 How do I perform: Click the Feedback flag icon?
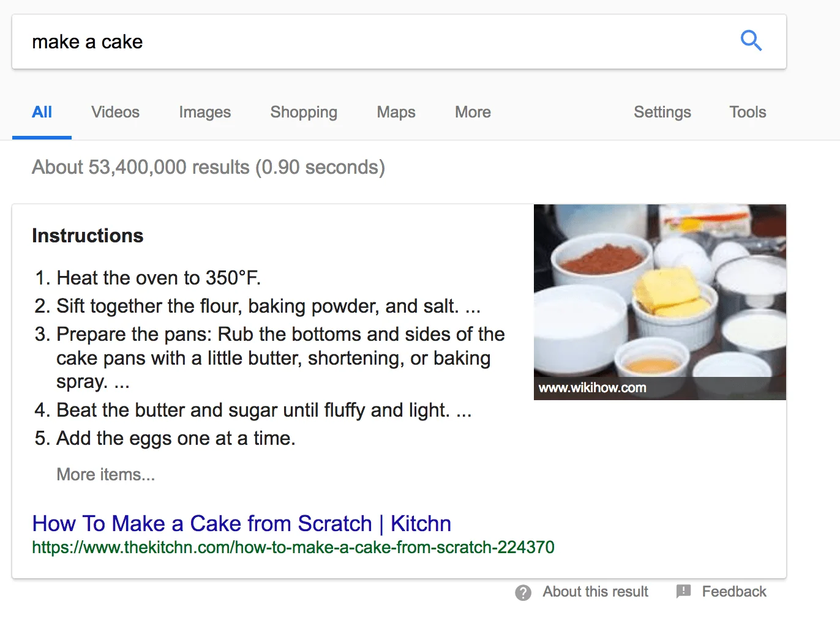click(683, 591)
